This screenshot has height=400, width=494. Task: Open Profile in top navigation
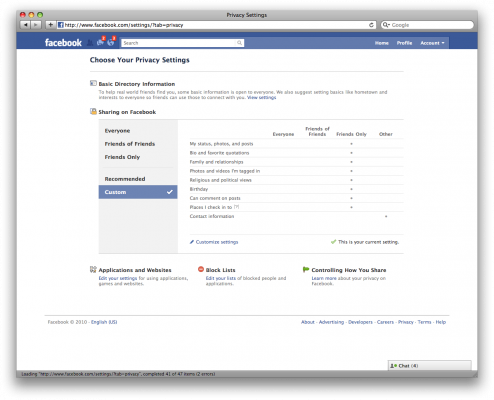(404, 43)
